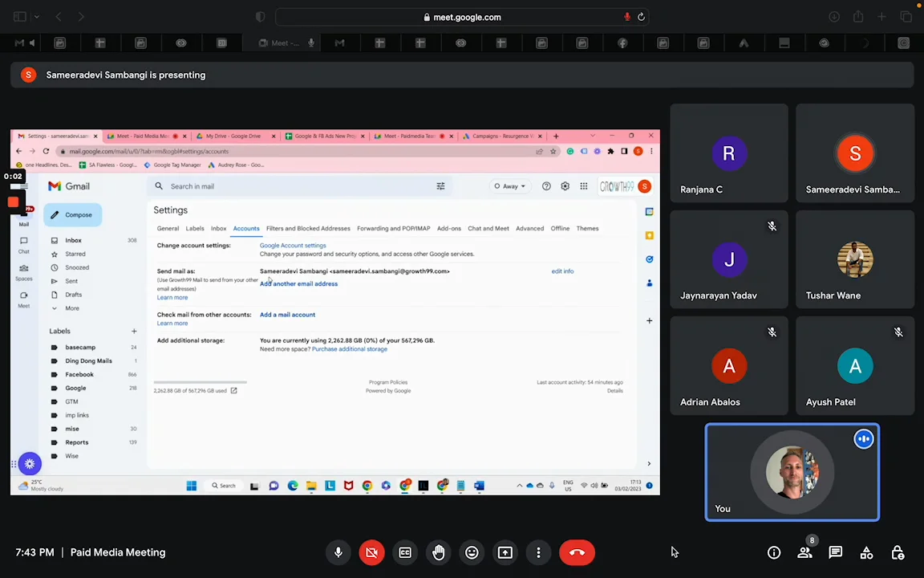Mute the microphone in Meet controls
Viewport: 924px width, 578px height.
tap(338, 552)
